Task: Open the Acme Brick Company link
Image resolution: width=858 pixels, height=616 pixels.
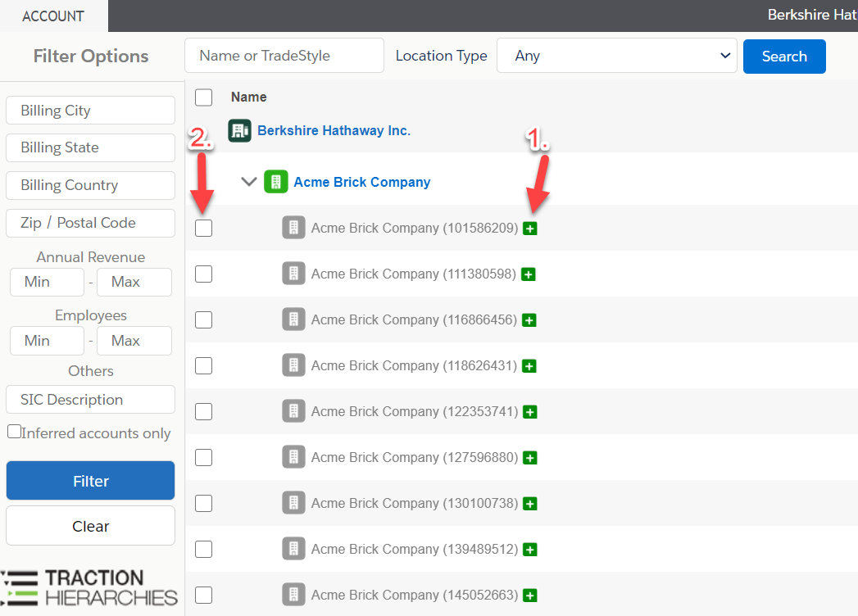Action: pos(361,182)
